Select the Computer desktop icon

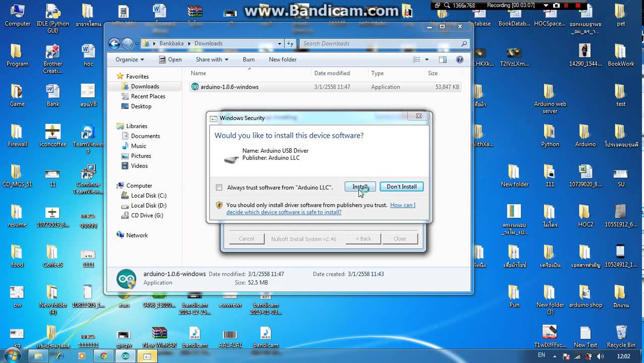pyautogui.click(x=17, y=15)
